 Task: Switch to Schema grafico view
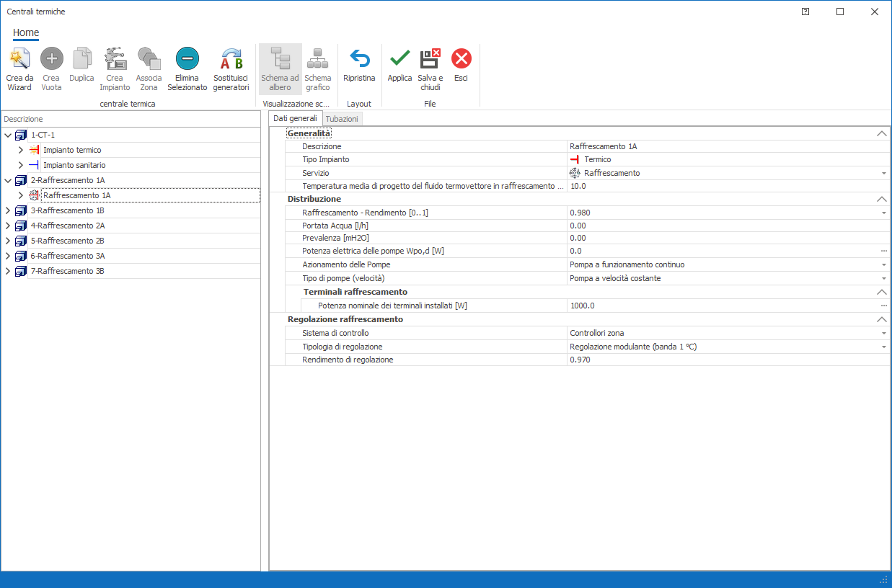(x=317, y=59)
